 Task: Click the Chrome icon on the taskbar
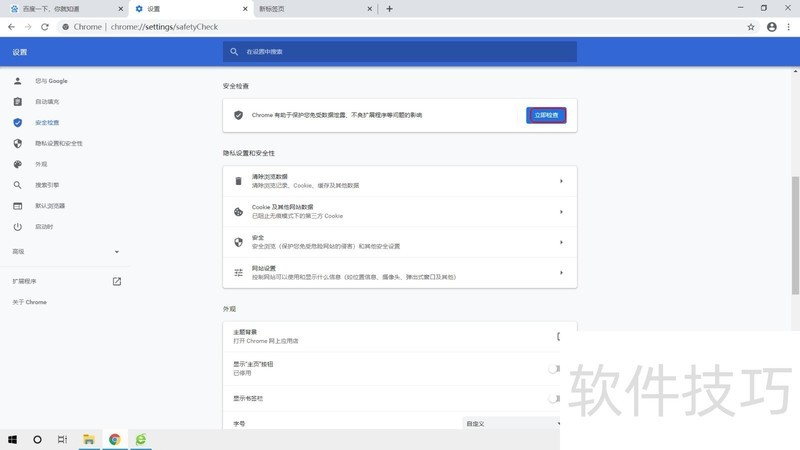click(x=114, y=439)
